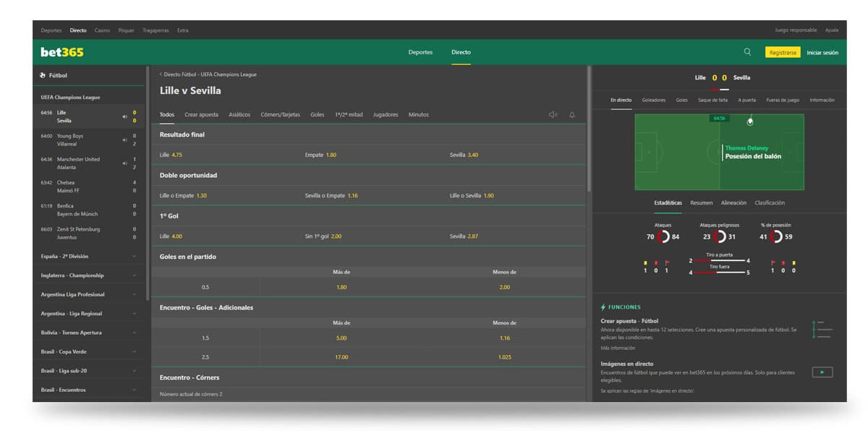Open the Clasificación tab
This screenshot has width=868, height=431.
(770, 202)
